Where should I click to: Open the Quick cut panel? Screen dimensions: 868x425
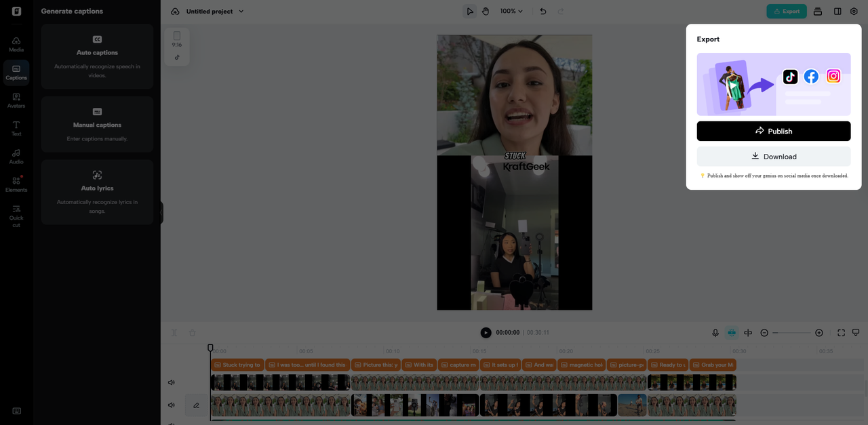[x=16, y=217]
